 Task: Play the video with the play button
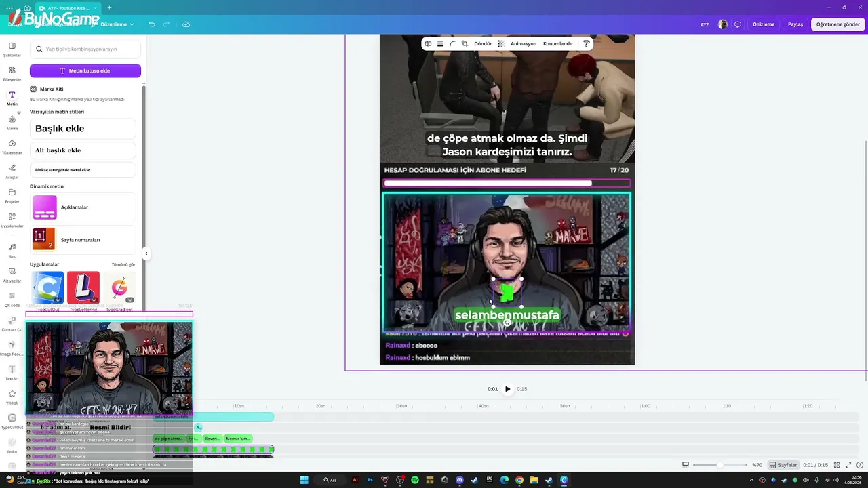[507, 389]
